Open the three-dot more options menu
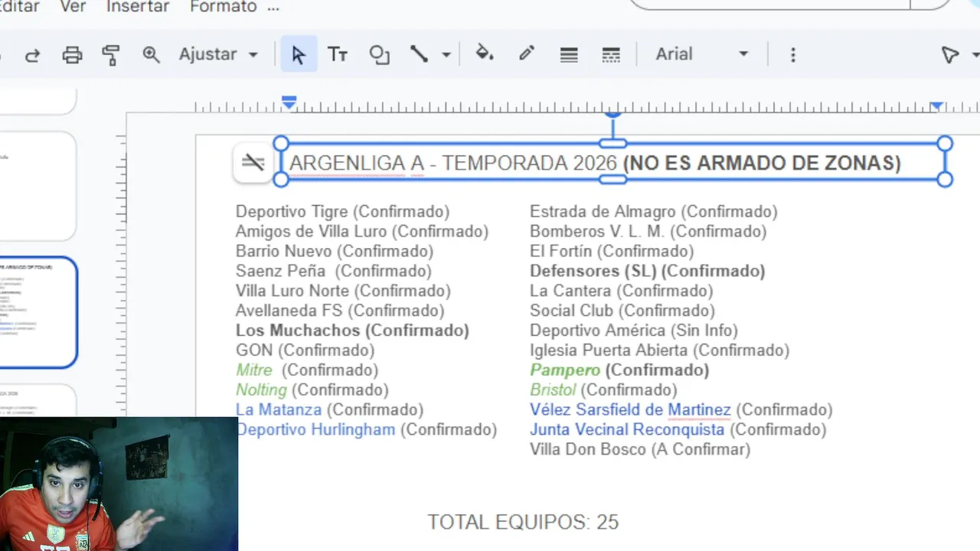 793,54
